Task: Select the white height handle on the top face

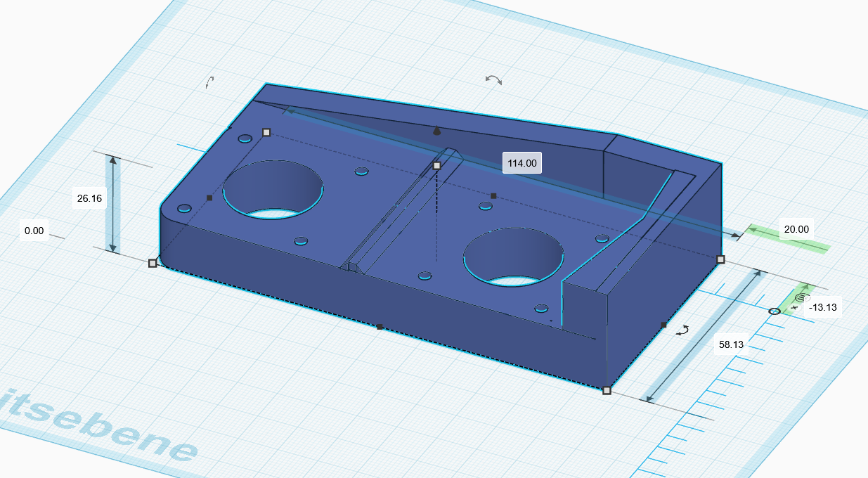Action: click(x=436, y=166)
